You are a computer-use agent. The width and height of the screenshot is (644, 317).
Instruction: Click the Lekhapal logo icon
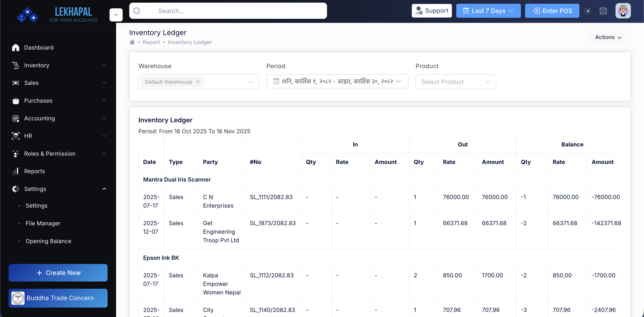(x=28, y=15)
